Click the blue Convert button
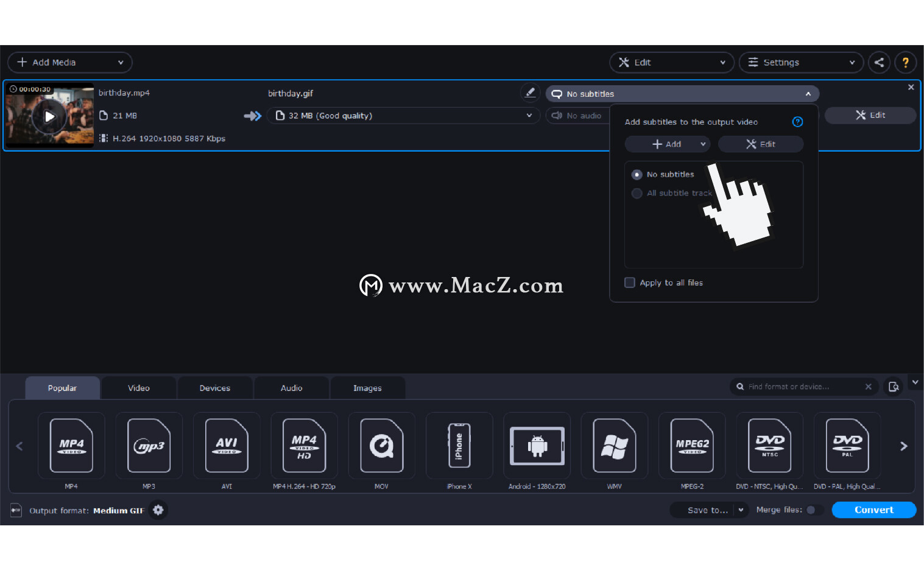This screenshot has height=571, width=924. click(x=874, y=510)
